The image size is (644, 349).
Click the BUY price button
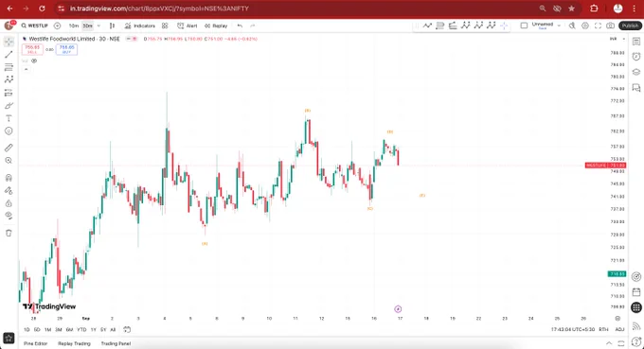pyautogui.click(x=66, y=49)
